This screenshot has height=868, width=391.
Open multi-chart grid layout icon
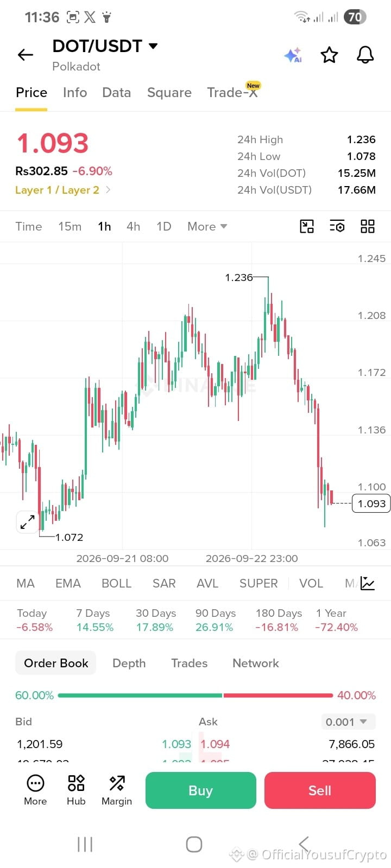(x=368, y=226)
